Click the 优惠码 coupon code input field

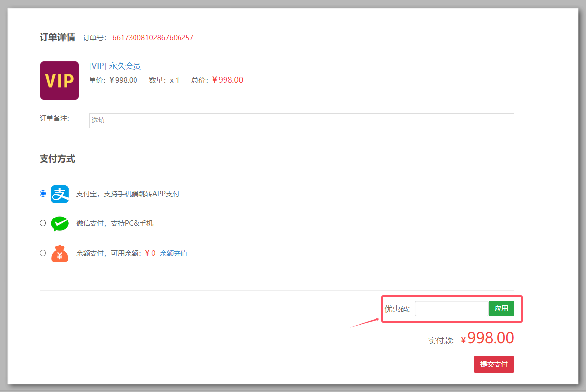pyautogui.click(x=451, y=308)
